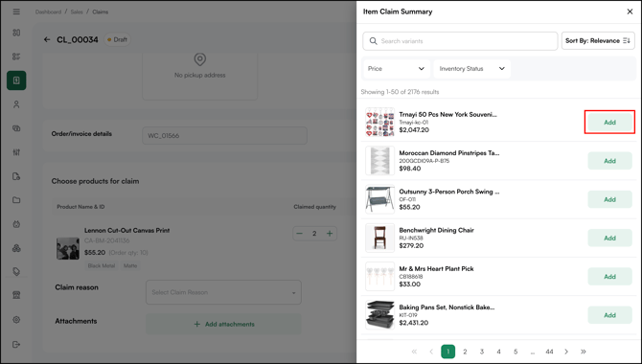Go to previous page arrow
This screenshot has height=364, width=642.
tap(431, 352)
